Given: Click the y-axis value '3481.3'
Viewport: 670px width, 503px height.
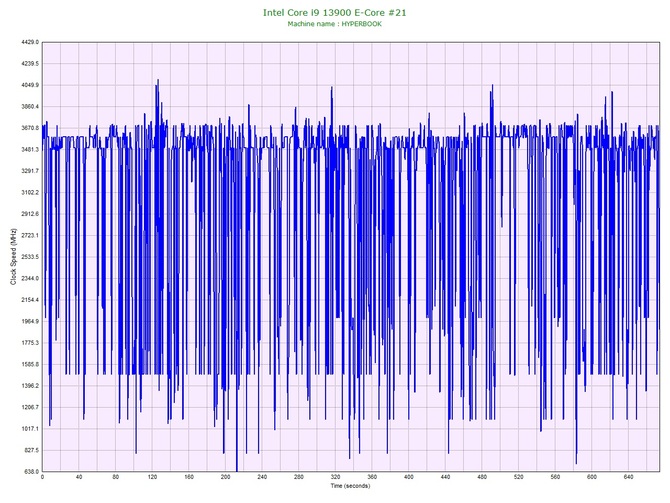Looking at the screenshot, I should pyautogui.click(x=30, y=150).
